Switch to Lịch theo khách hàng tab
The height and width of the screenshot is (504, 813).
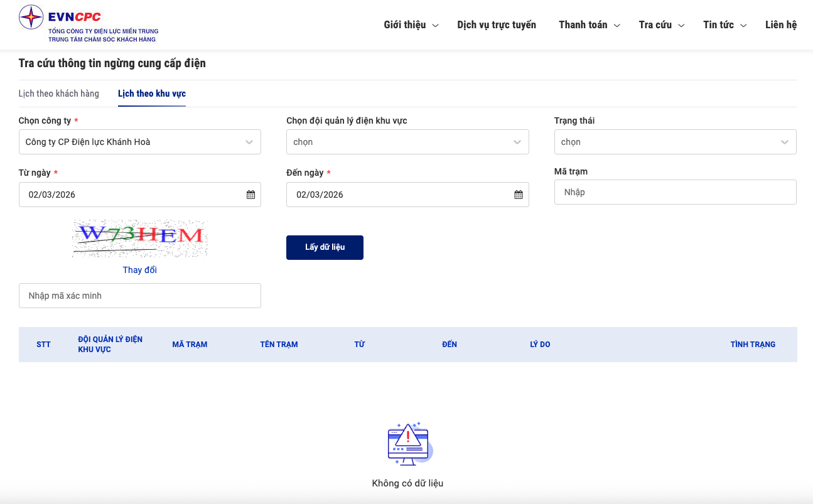pos(59,94)
